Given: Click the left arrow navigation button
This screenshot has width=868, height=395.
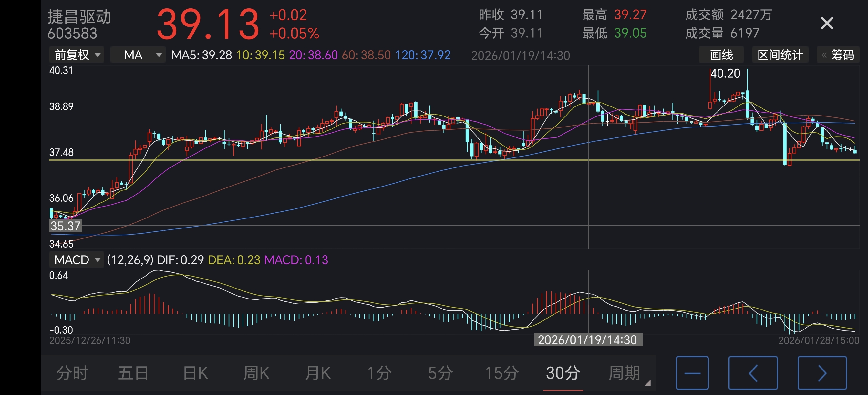Looking at the screenshot, I should click(x=753, y=373).
